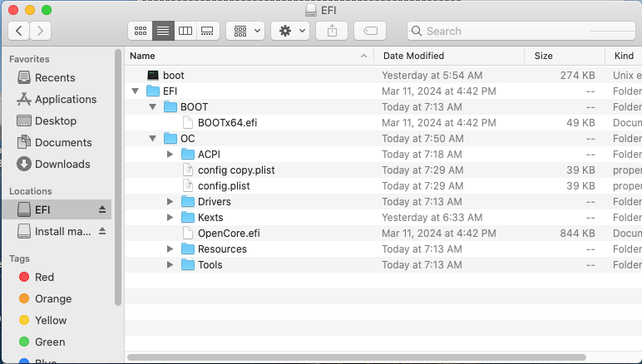The image size is (642, 364).
Task: Select the Resources folder icon
Action: pyautogui.click(x=187, y=249)
